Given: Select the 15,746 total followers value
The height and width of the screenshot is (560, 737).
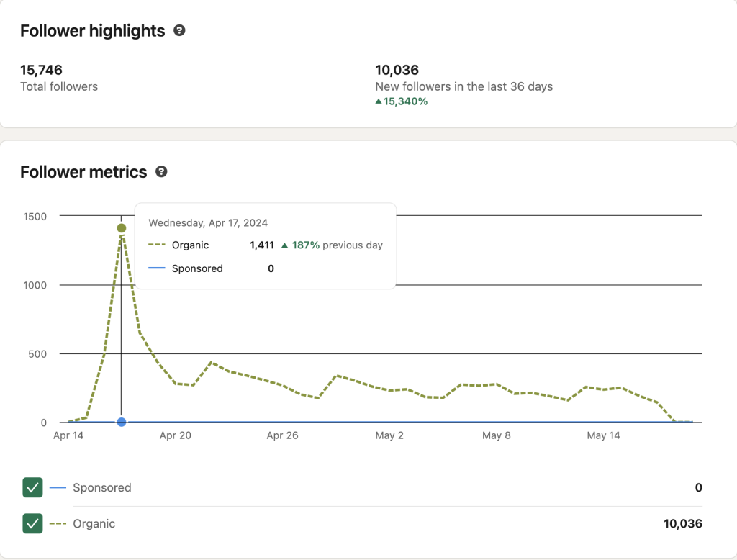Looking at the screenshot, I should coord(41,70).
